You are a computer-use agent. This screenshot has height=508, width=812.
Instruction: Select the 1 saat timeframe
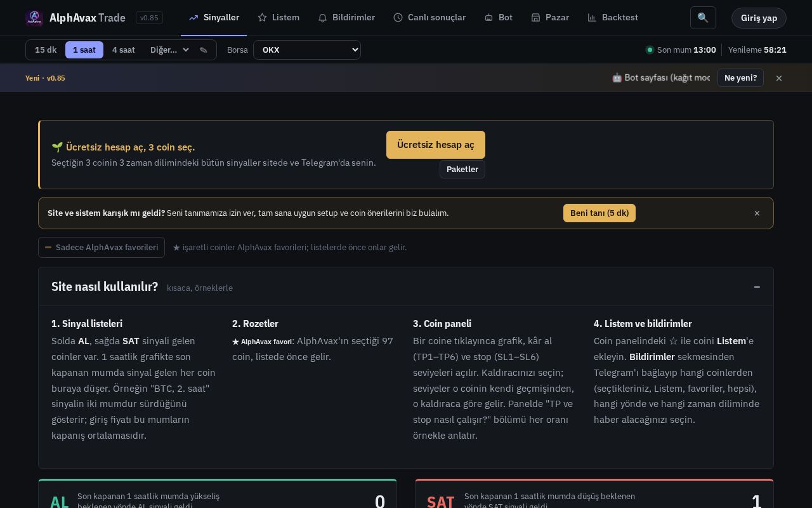[84, 50]
